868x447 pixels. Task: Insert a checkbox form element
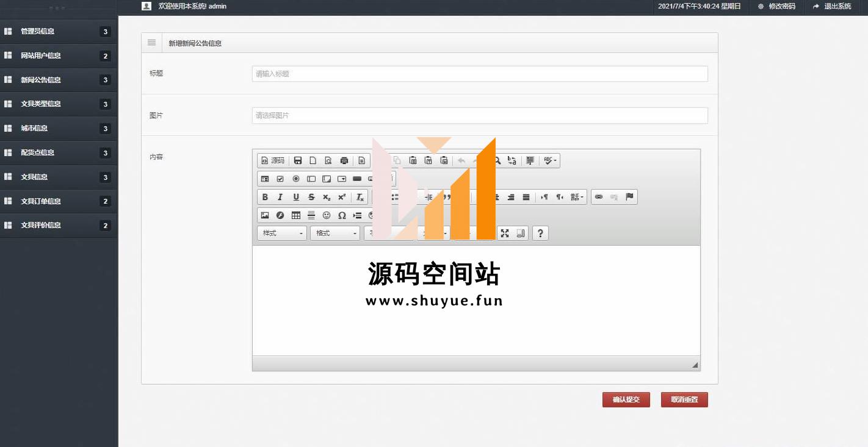(x=280, y=179)
